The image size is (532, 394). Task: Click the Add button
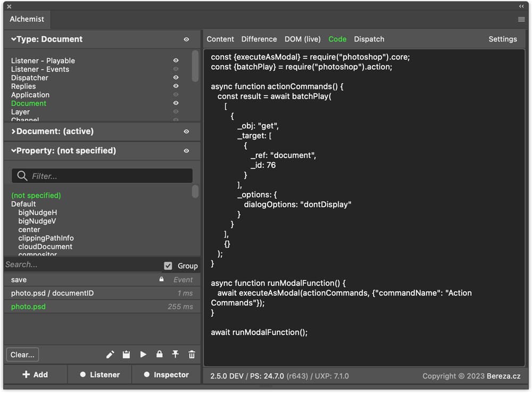35,375
